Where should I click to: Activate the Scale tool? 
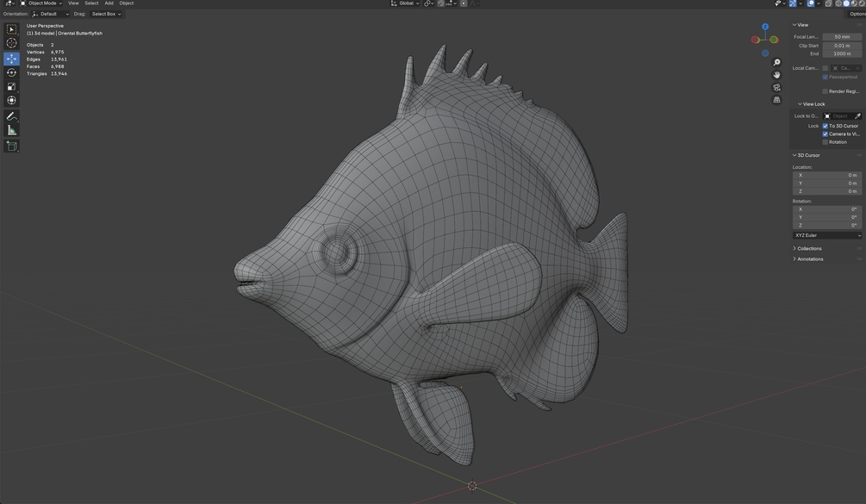click(11, 87)
